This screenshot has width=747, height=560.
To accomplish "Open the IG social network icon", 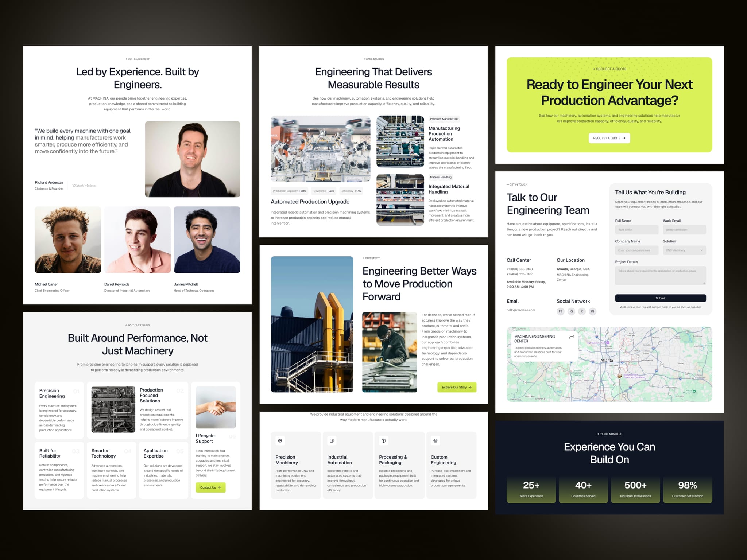I will pyautogui.click(x=571, y=311).
